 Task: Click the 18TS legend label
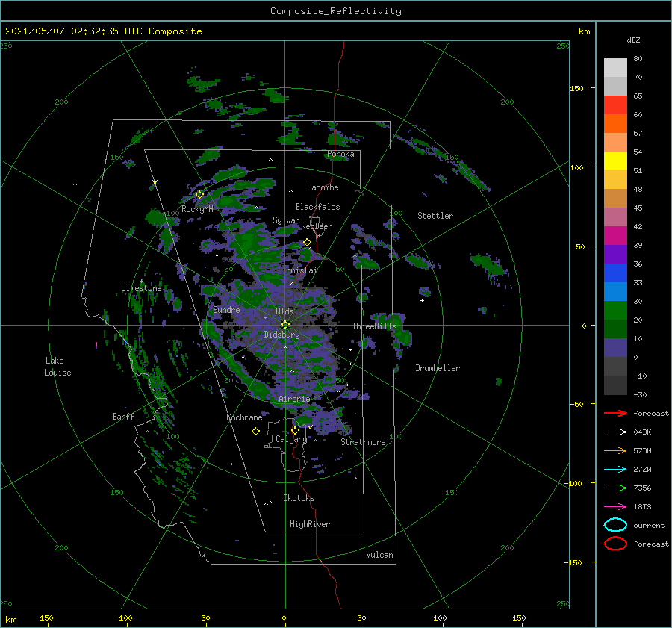tap(642, 507)
